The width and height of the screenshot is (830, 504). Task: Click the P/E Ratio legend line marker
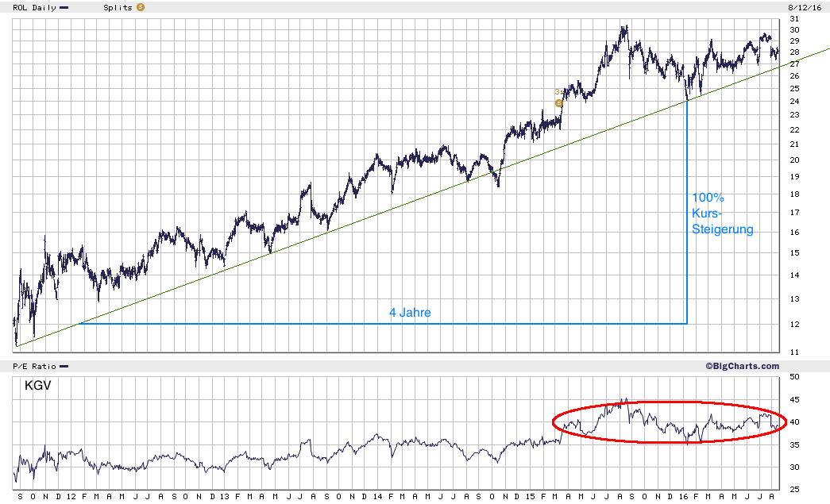pyautogui.click(x=64, y=367)
